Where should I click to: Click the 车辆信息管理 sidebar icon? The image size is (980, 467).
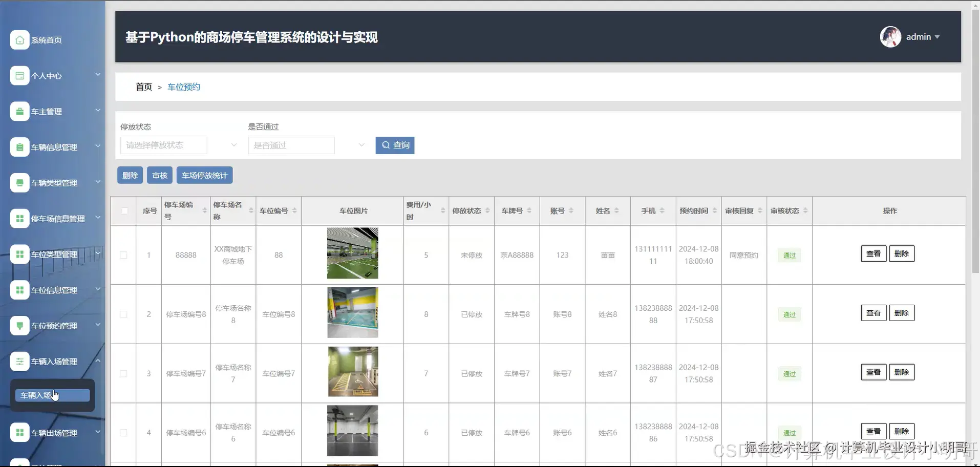[19, 147]
